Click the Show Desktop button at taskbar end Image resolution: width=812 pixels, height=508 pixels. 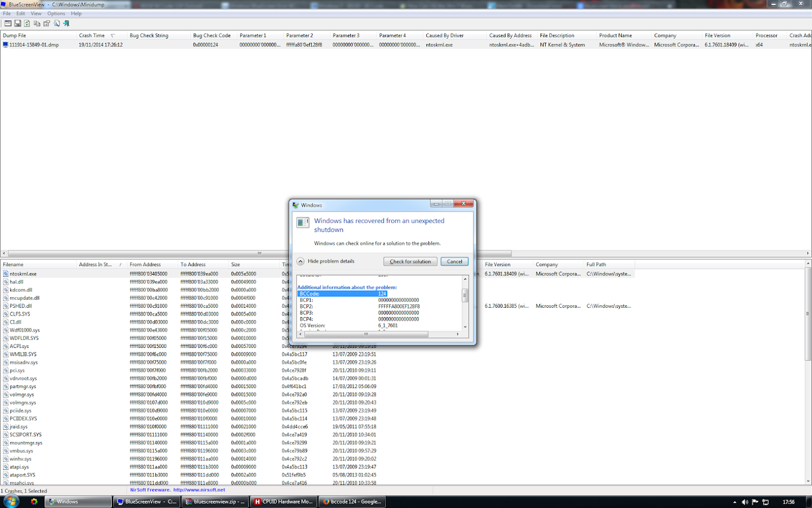(809, 502)
